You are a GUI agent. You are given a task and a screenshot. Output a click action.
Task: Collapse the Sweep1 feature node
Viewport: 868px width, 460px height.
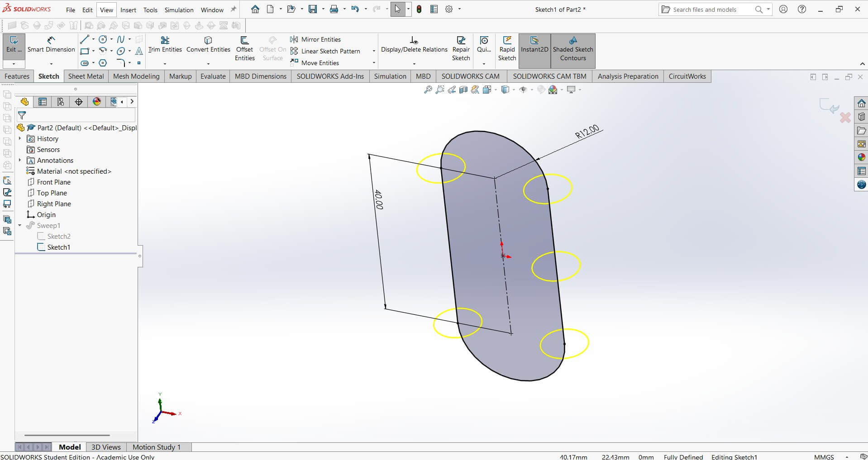click(x=20, y=225)
